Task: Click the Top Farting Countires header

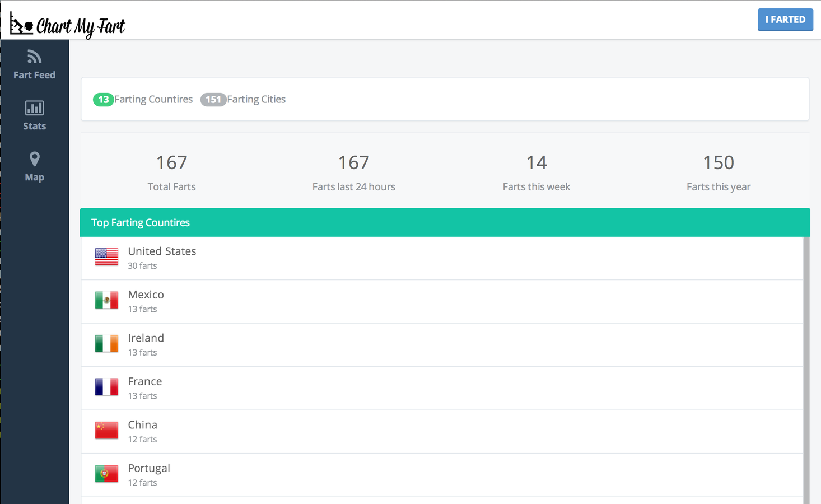Action: pos(445,222)
